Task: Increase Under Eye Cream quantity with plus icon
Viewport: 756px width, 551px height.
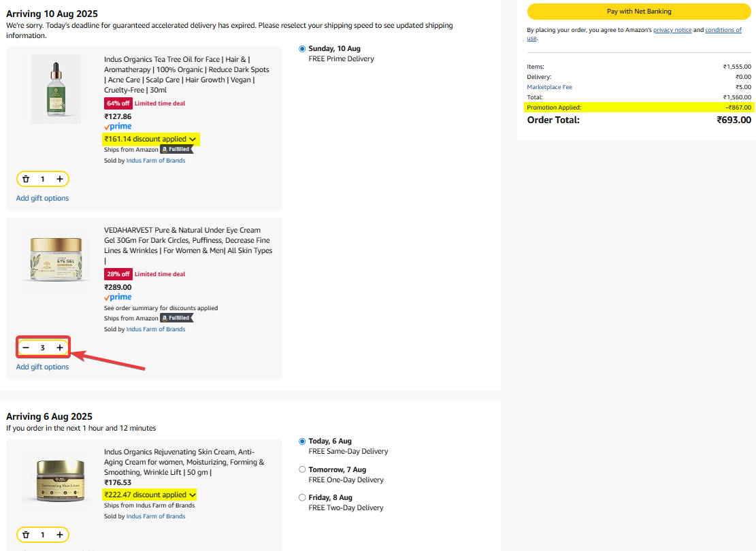Action: point(60,348)
